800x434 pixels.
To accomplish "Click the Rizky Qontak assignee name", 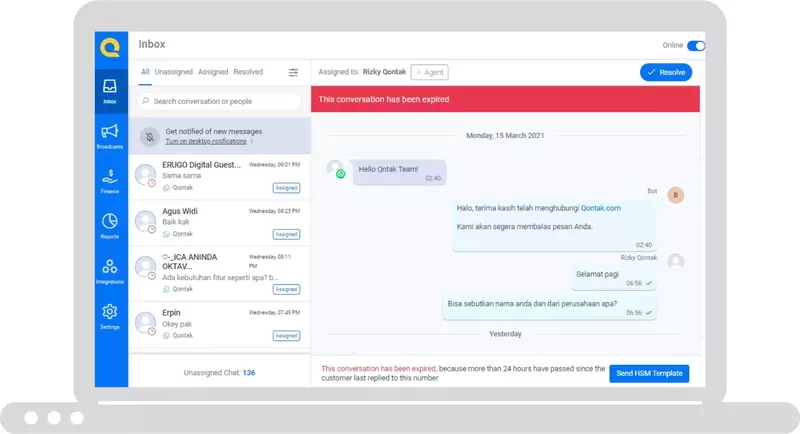I will click(384, 72).
